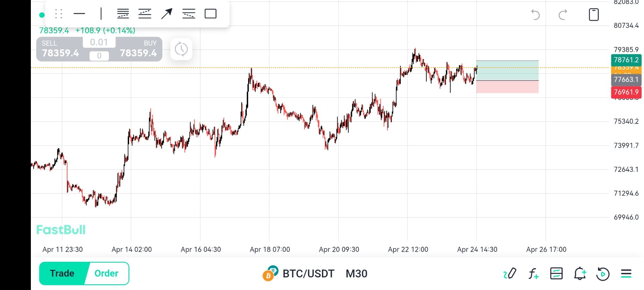644x290 pixels.
Task: Open drawing tools pencil icon
Action: click(x=510, y=274)
